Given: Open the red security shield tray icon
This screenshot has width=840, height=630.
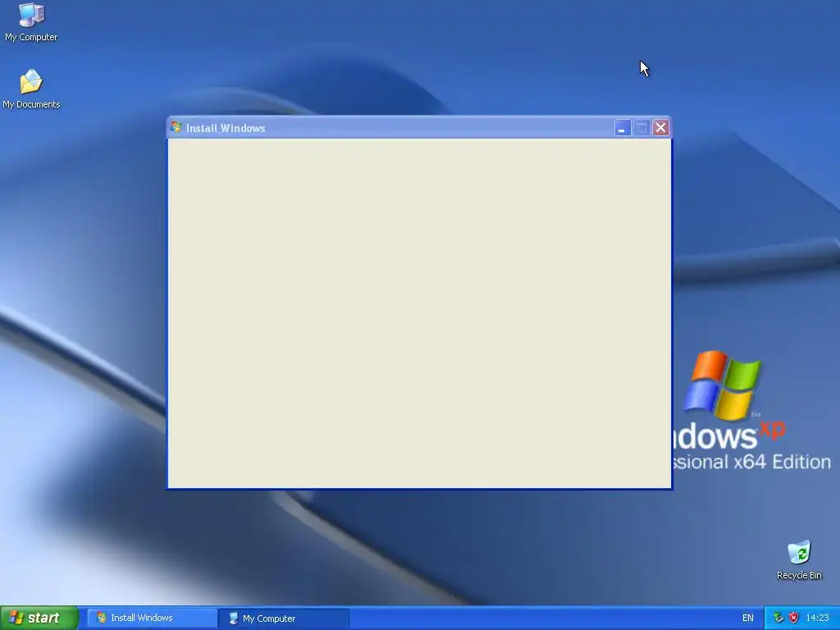Looking at the screenshot, I should 794,618.
